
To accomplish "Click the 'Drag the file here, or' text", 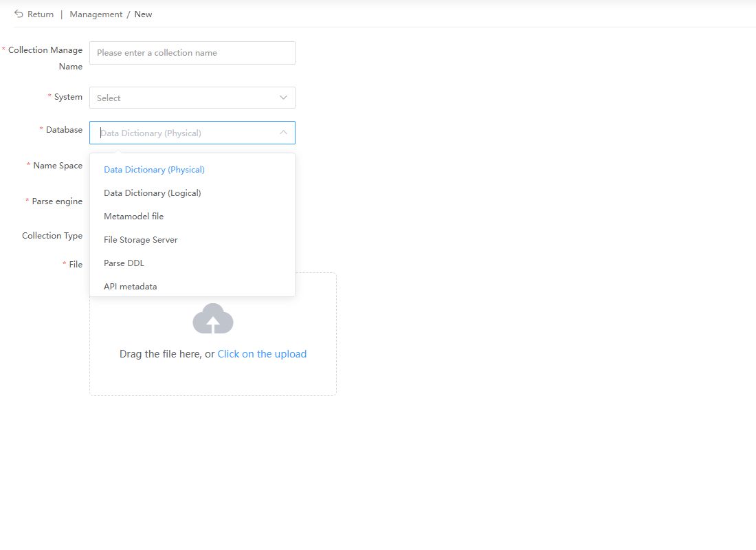I will [x=167, y=354].
